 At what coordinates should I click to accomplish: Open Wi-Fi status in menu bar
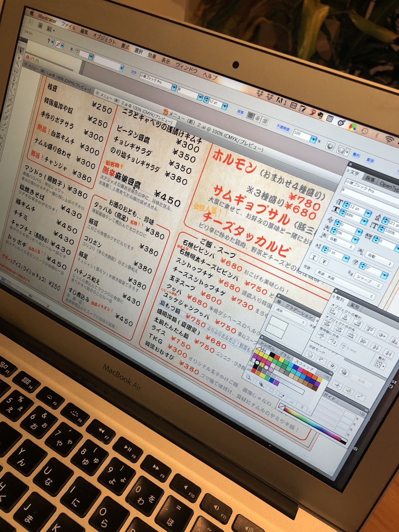[389, 139]
